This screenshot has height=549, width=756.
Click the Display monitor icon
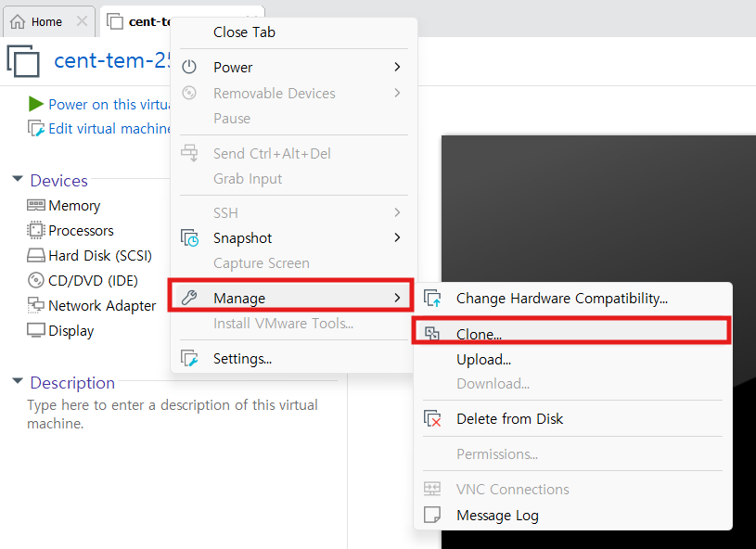tap(36, 330)
